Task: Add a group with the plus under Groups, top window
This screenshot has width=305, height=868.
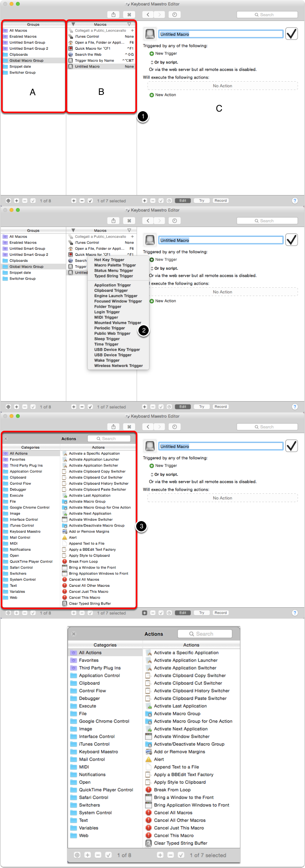Action: point(17,201)
